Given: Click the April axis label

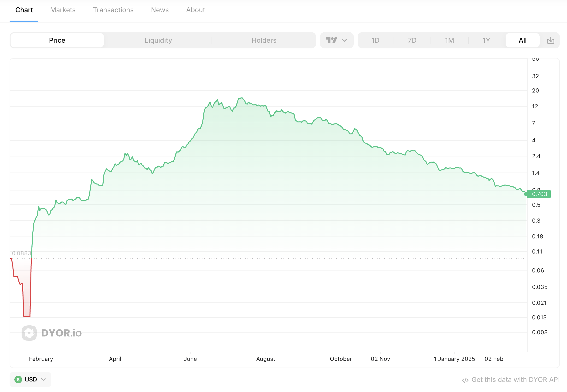Looking at the screenshot, I should click(x=115, y=359).
